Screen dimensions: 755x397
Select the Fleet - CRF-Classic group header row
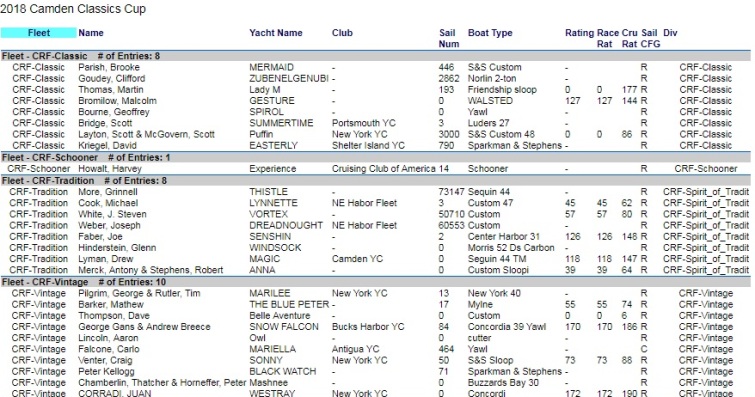point(376,56)
